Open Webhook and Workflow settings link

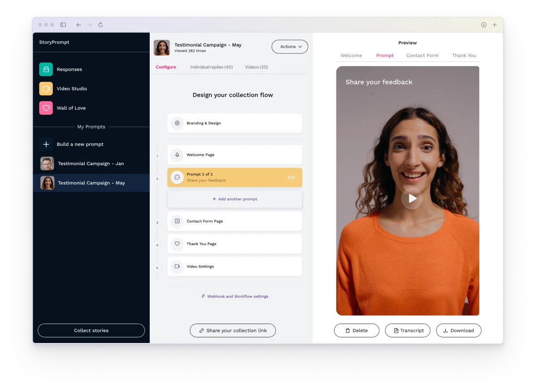click(x=235, y=296)
